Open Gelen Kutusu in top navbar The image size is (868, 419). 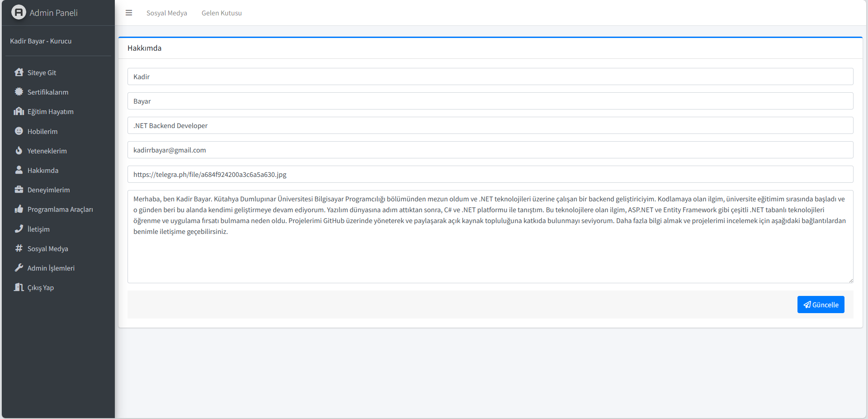[x=222, y=13]
